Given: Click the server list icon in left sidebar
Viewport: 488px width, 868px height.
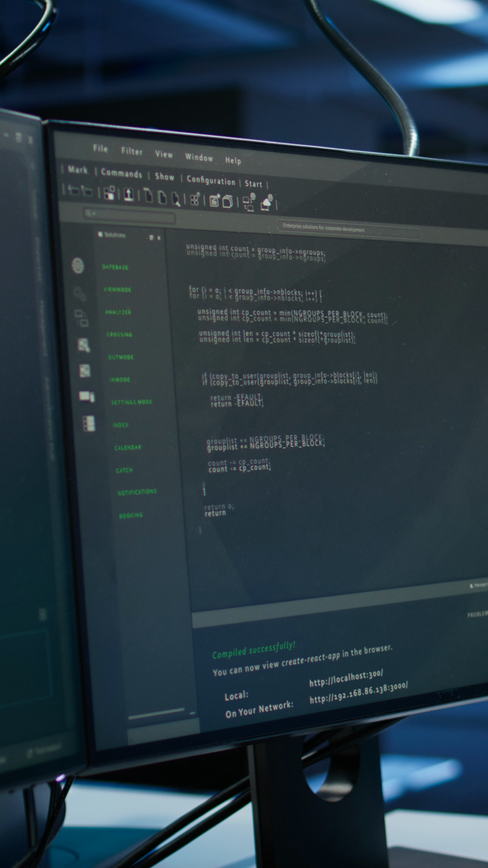Looking at the screenshot, I should click(x=89, y=424).
